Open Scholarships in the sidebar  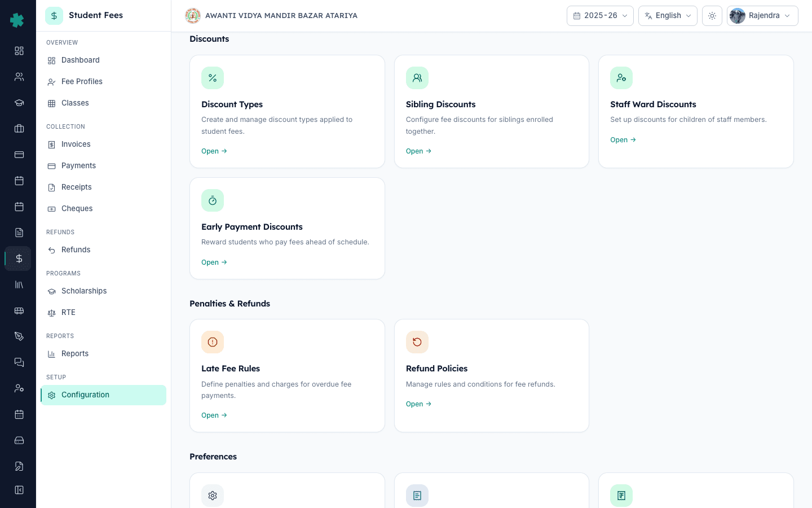point(103,291)
